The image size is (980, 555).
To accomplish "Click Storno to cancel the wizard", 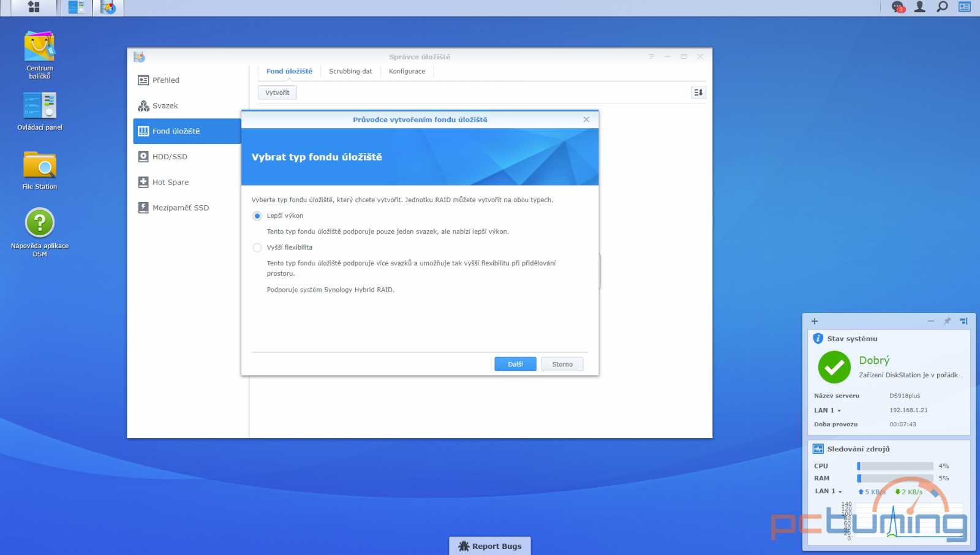I will (562, 364).
